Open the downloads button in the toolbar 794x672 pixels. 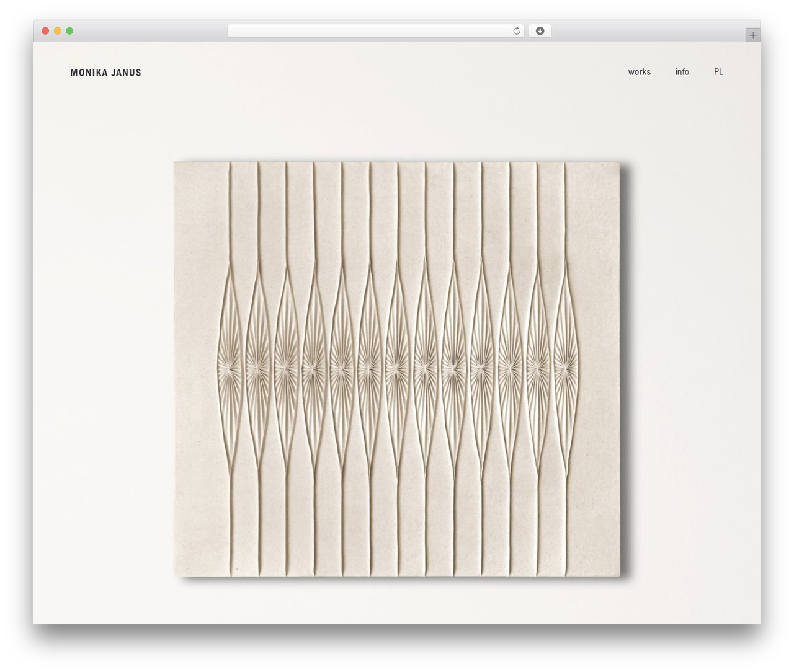pyautogui.click(x=540, y=31)
